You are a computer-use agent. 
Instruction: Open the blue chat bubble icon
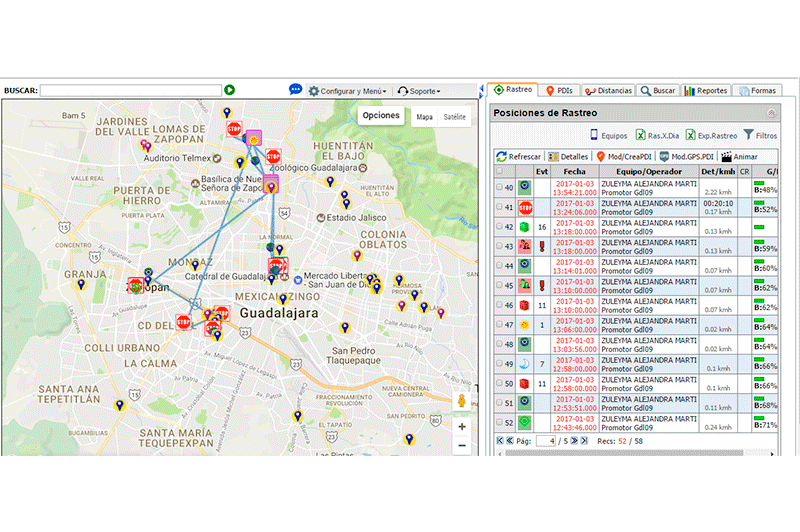pos(296,90)
